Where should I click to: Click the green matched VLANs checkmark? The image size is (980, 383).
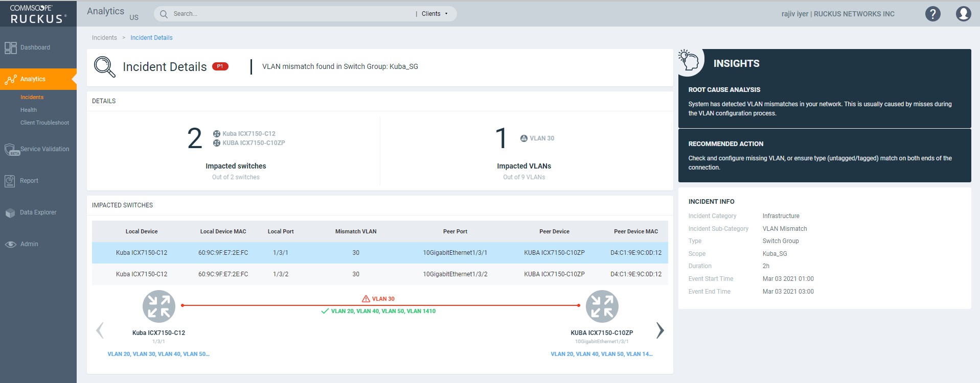coord(325,311)
